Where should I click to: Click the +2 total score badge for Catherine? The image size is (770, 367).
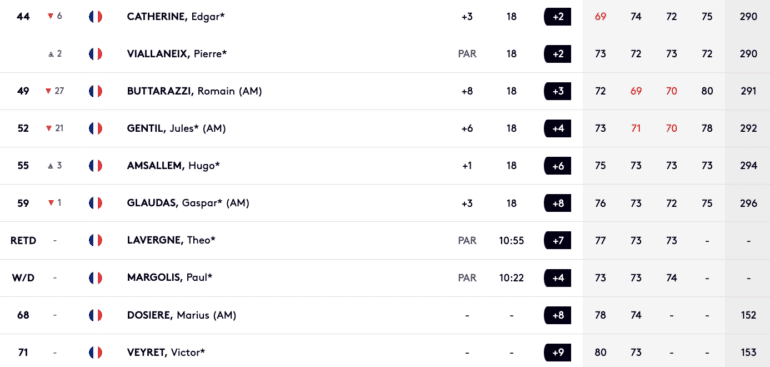pos(557,17)
